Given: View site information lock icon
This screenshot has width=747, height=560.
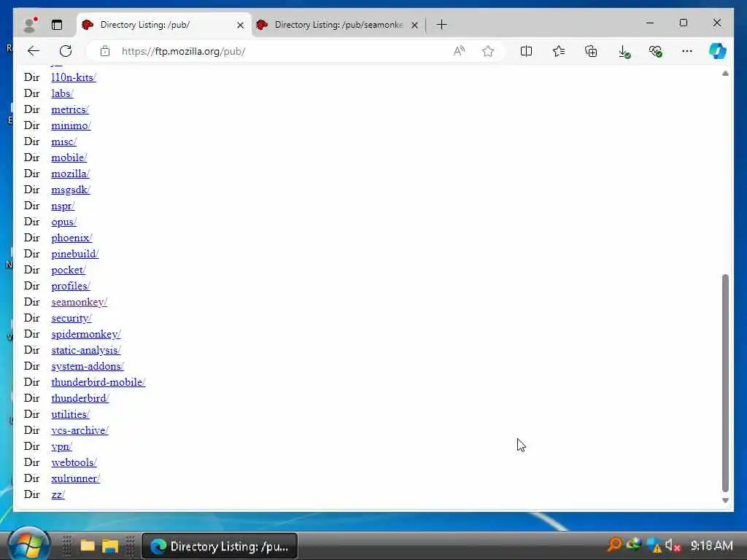Looking at the screenshot, I should click(x=105, y=51).
